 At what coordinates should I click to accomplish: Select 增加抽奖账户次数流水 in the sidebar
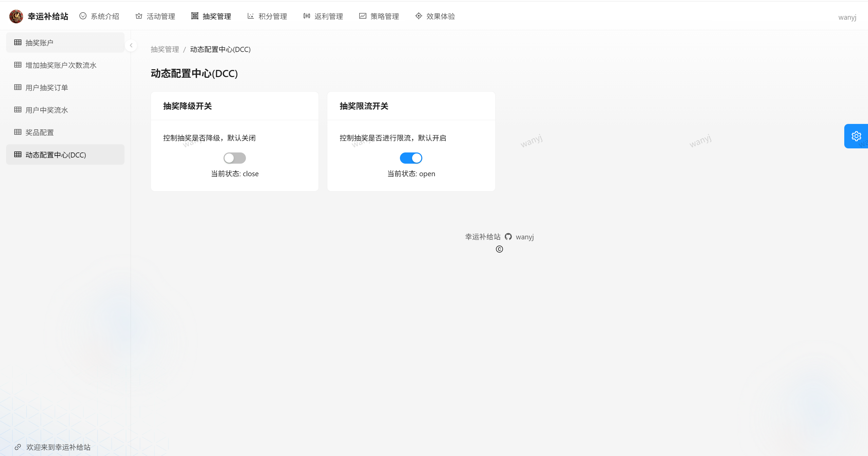[x=61, y=65]
